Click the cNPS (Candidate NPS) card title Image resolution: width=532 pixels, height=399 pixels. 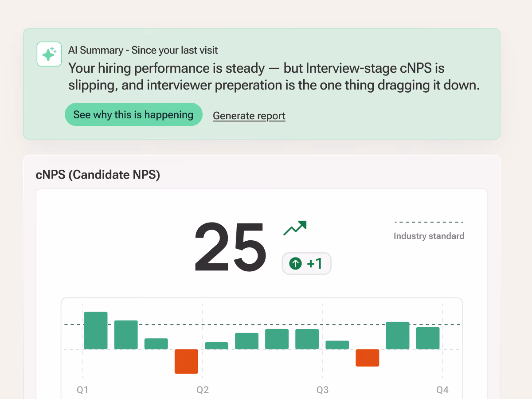(x=98, y=175)
